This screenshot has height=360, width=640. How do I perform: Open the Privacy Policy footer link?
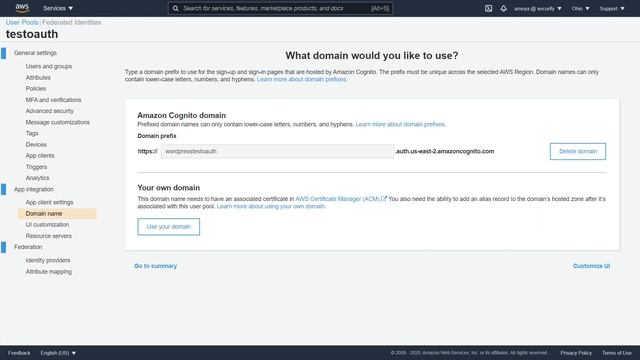576,353
